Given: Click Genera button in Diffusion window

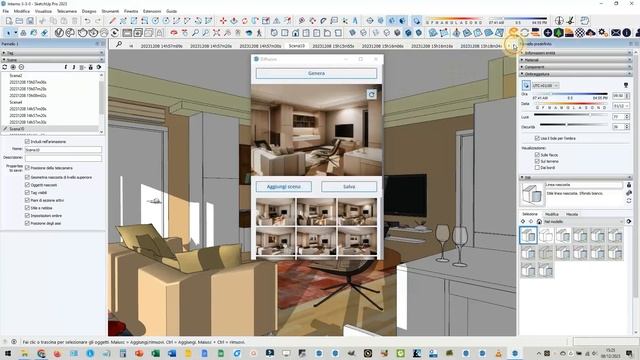Looking at the screenshot, I should point(316,73).
